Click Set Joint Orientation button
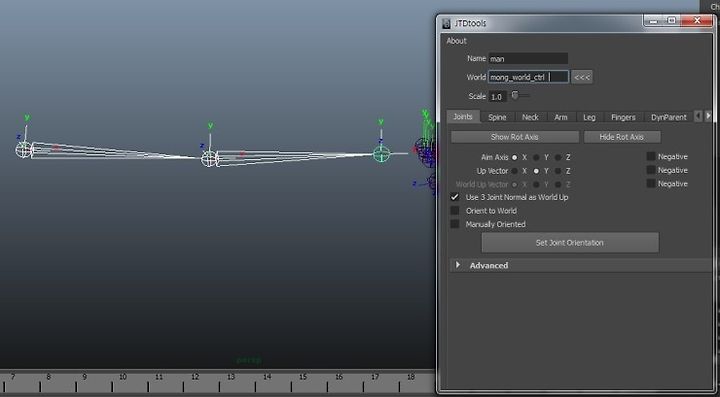720x397 pixels. click(x=570, y=242)
